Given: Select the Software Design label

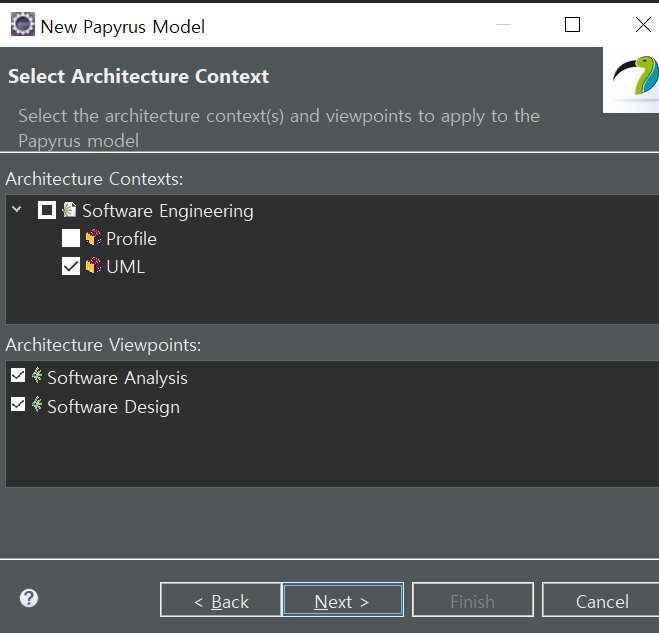Looking at the screenshot, I should (x=113, y=407).
